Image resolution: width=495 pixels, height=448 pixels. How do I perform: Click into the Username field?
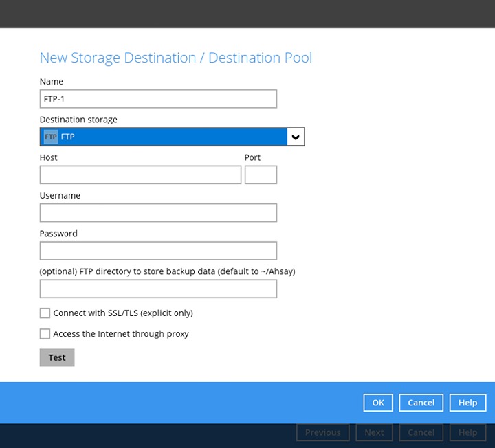tap(158, 213)
